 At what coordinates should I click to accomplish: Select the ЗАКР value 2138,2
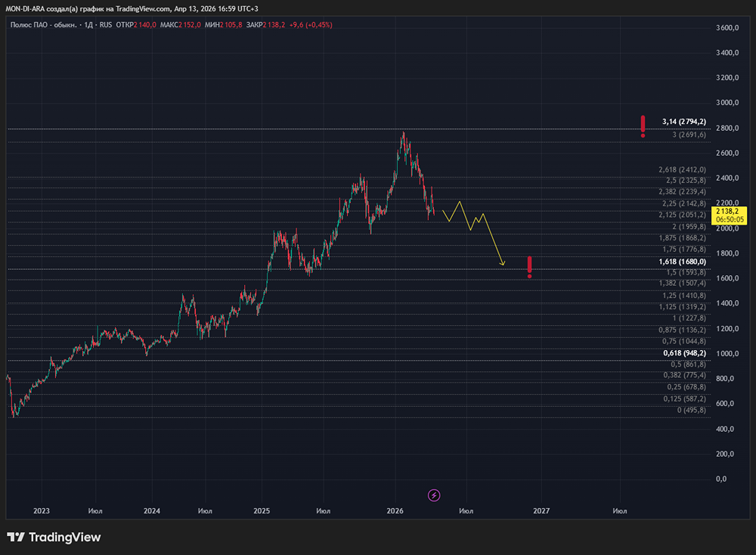coord(274,25)
